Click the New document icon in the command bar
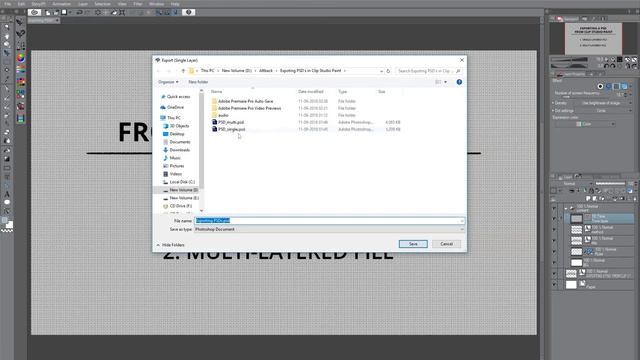This screenshot has width=640, height=360. (x=48, y=12)
